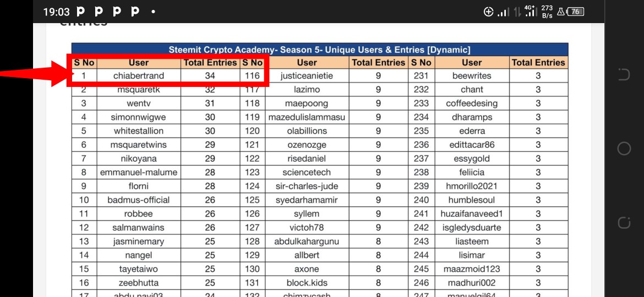Select the abdulkahargunu username
This screenshot has height=297, width=644.
307,241
